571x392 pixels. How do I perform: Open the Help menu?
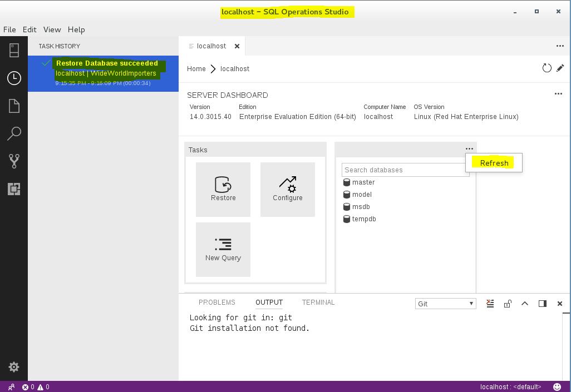pos(76,29)
